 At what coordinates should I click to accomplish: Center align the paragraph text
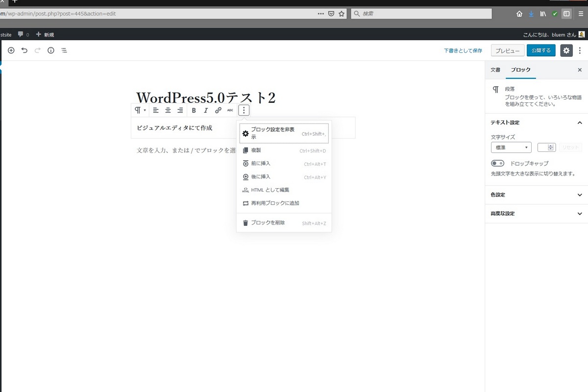[168, 110]
